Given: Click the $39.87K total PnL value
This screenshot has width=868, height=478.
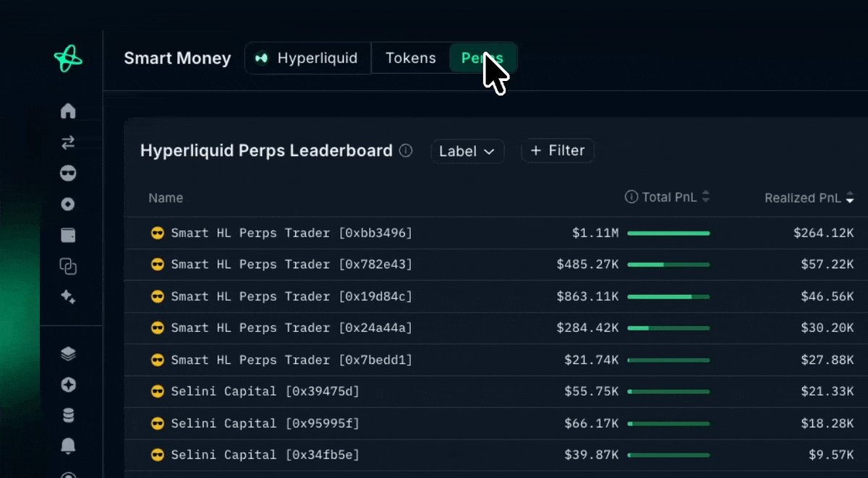Looking at the screenshot, I should point(592,455).
